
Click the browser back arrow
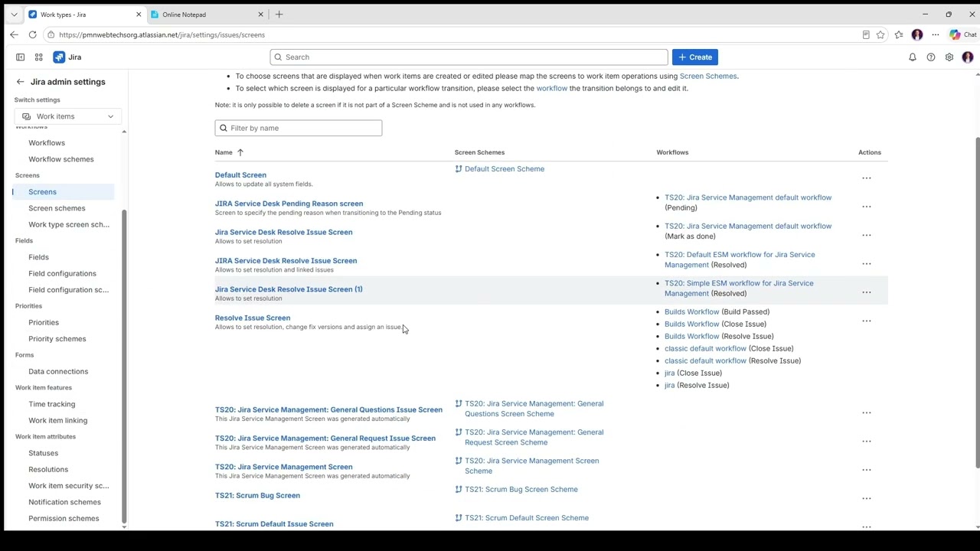point(14,34)
